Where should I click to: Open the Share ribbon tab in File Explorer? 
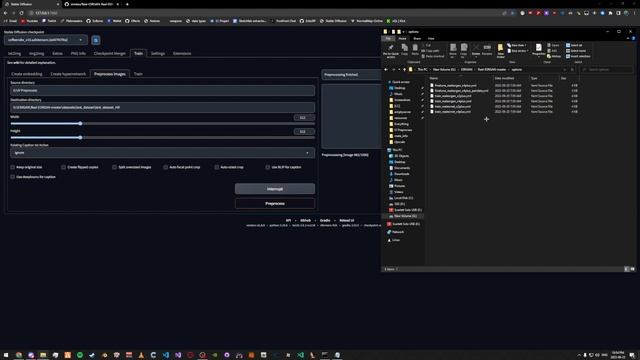417,38
